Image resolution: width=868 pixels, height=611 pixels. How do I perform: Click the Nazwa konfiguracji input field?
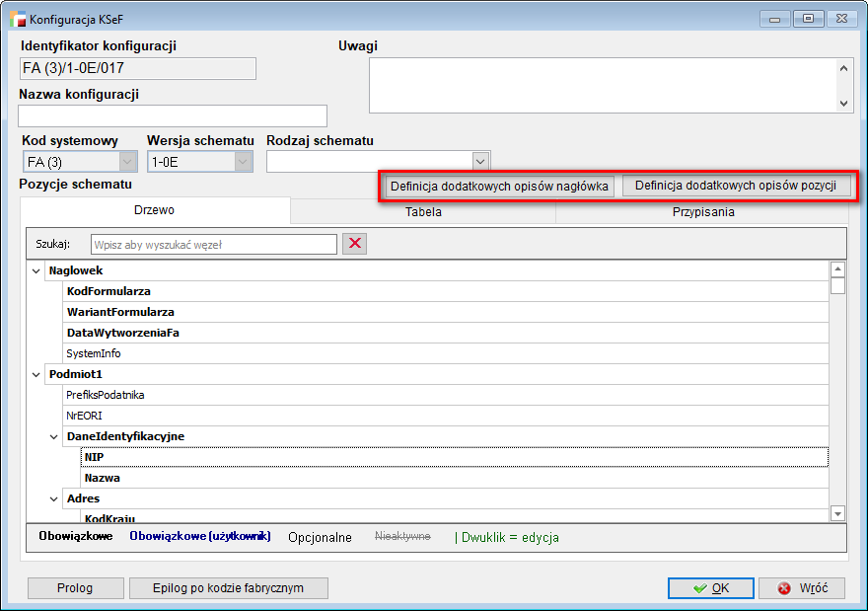[x=173, y=115]
